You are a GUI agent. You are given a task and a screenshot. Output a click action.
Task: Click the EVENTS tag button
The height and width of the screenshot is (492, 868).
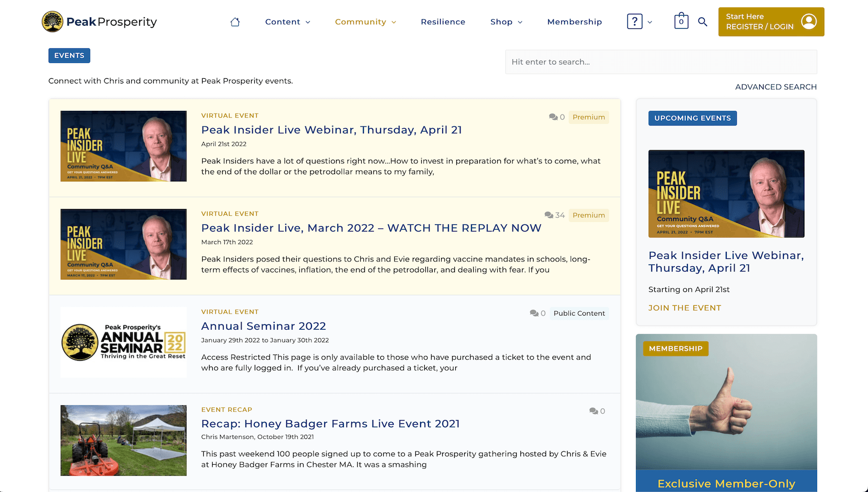pos(69,56)
